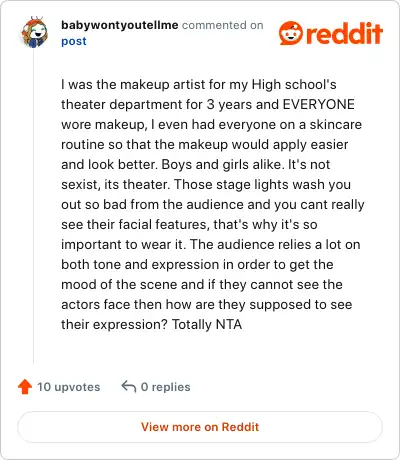The height and width of the screenshot is (460, 400).
Task: Click "View more on Reddit" button
Action: click(x=200, y=427)
